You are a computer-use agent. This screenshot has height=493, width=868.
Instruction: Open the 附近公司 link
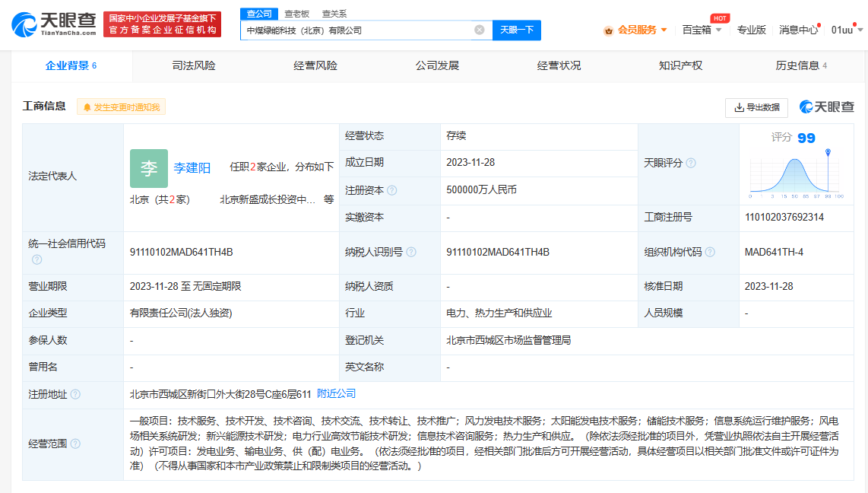click(336, 393)
